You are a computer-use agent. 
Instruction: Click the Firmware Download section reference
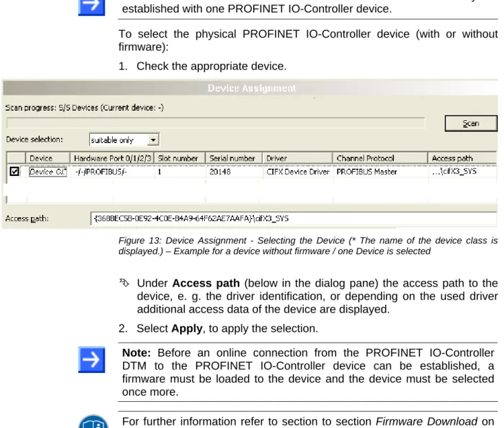426,421
